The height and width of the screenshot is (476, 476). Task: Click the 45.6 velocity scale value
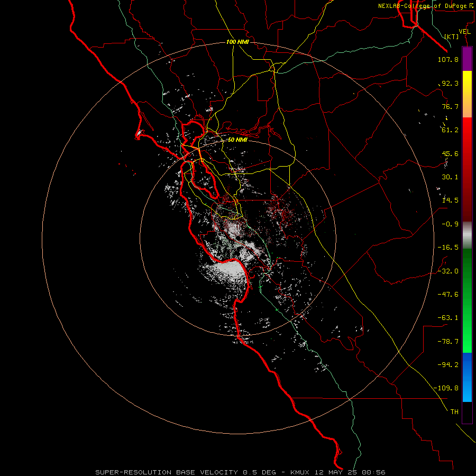pos(450,153)
